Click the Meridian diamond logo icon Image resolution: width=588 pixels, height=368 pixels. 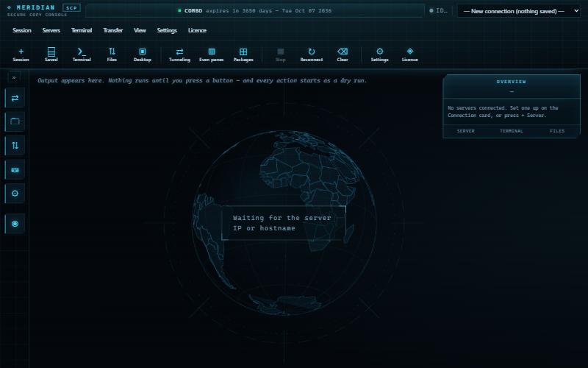click(9, 7)
